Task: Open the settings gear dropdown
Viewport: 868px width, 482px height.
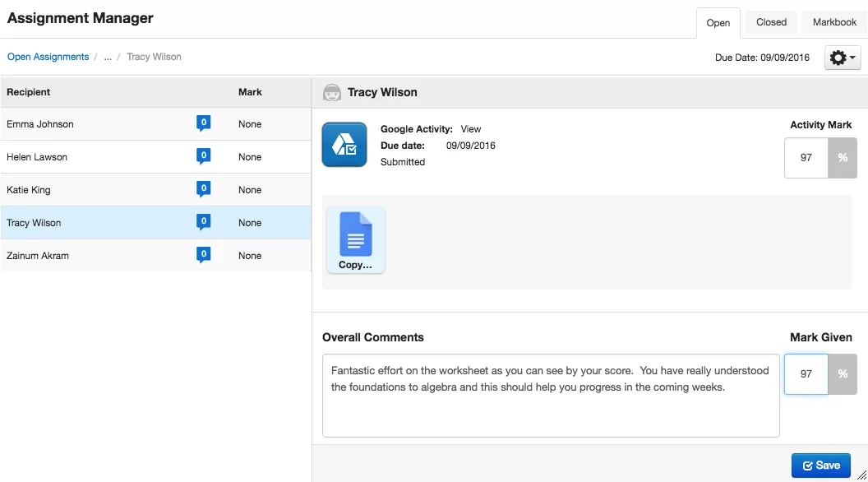Action: [x=842, y=58]
